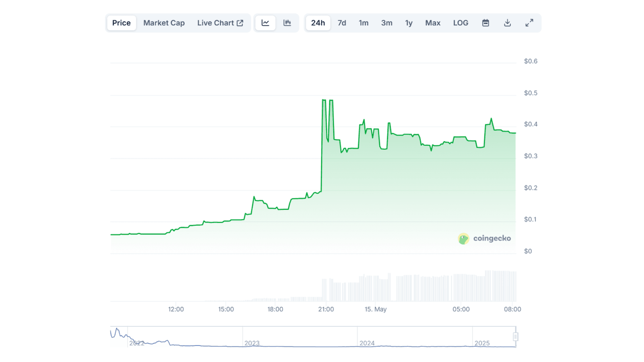The height and width of the screenshot is (362, 644).
Task: Toggle the LOG scale option
Action: (x=461, y=23)
